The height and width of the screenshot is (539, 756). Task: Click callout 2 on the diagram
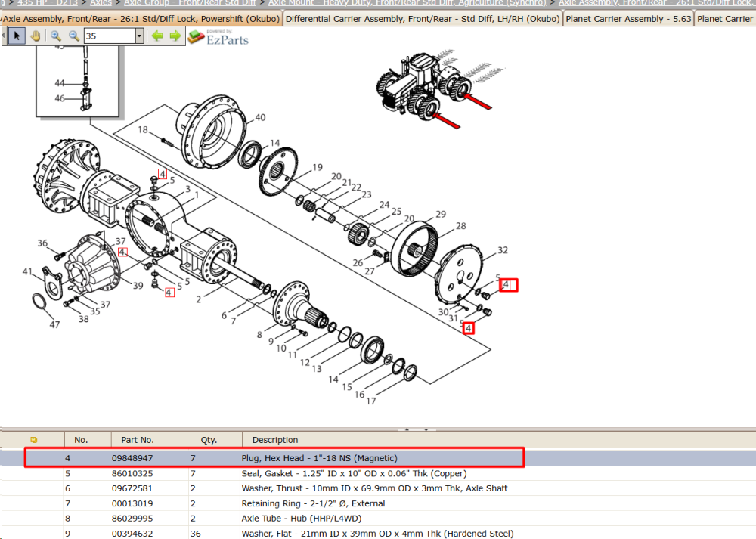pyautogui.click(x=198, y=299)
